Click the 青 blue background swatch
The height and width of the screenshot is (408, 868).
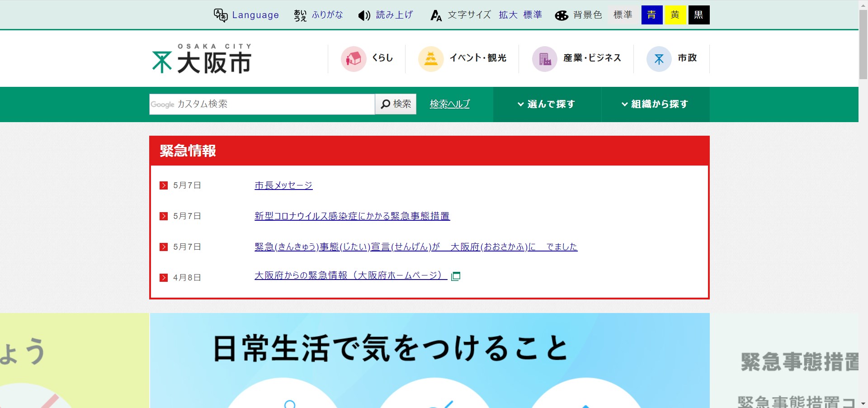pos(651,14)
